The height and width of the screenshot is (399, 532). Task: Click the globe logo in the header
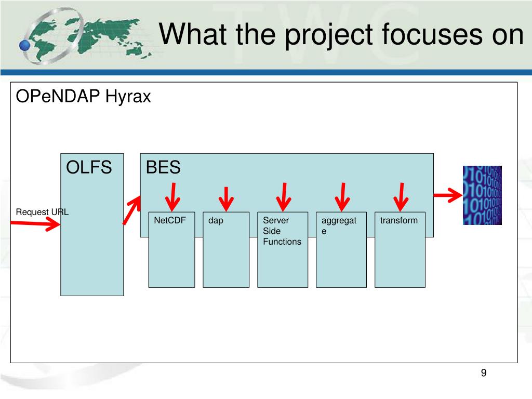click(x=85, y=36)
